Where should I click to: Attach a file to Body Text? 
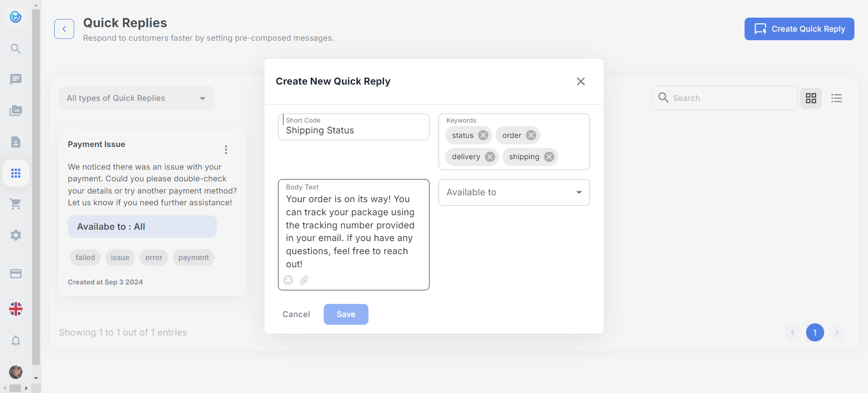click(x=304, y=280)
